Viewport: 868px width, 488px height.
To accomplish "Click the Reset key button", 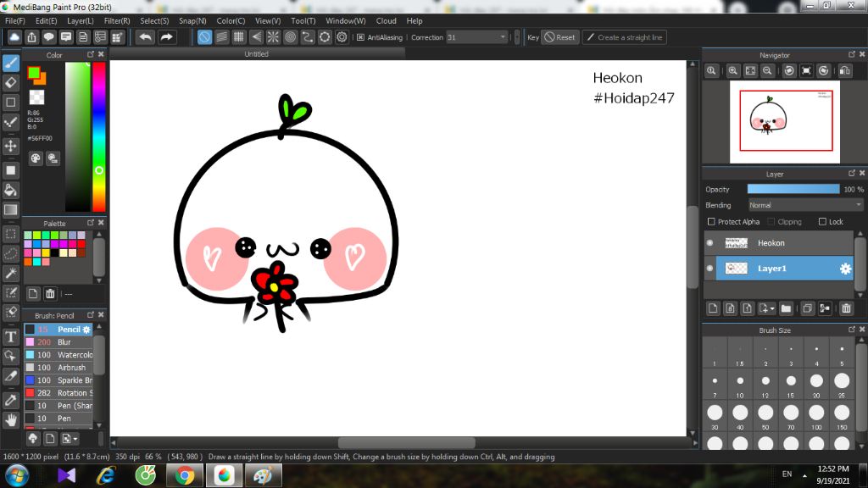I will coord(559,37).
